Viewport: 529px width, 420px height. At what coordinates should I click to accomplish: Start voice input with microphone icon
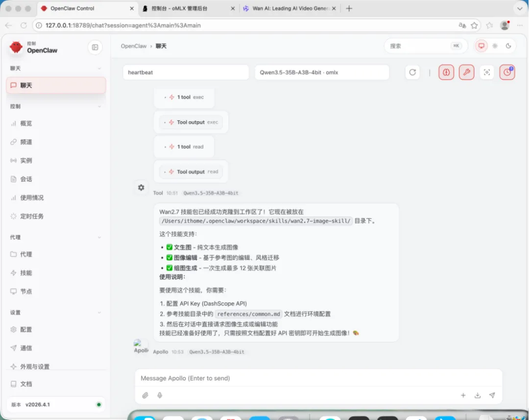pyautogui.click(x=160, y=395)
